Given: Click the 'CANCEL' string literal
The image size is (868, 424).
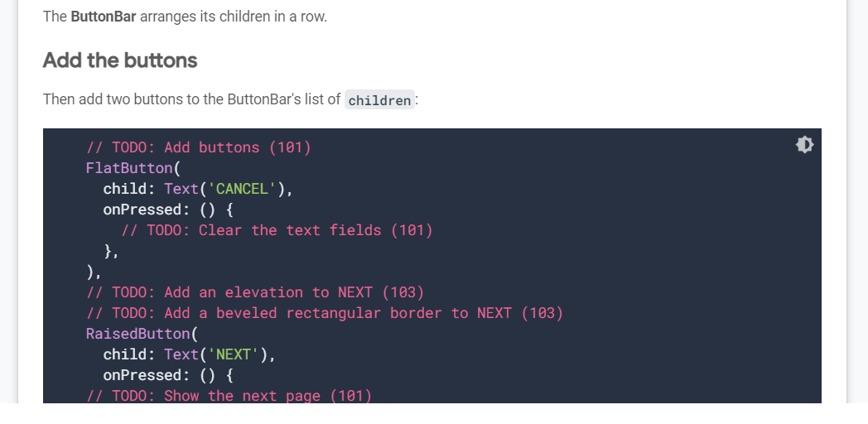Looking at the screenshot, I should (x=242, y=189).
